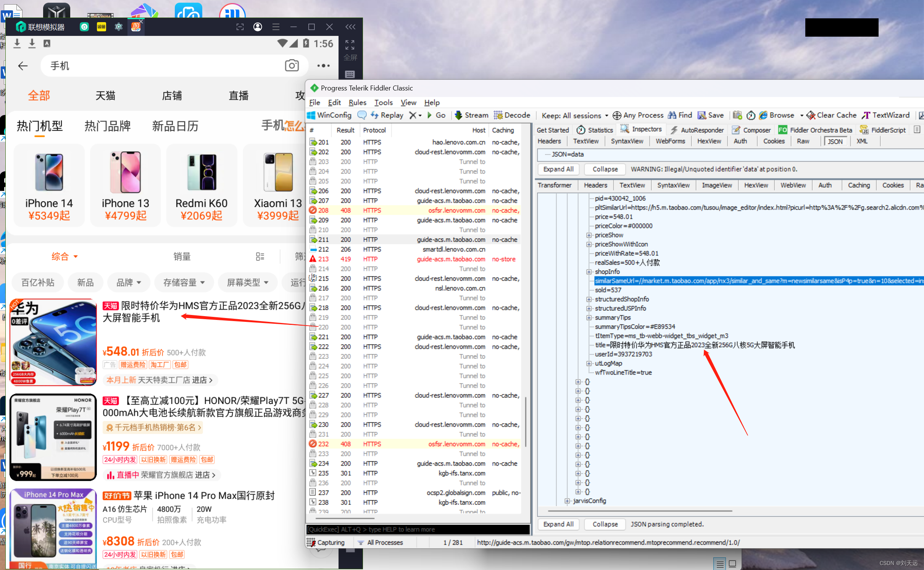Click the Decode toolbar icon
The width and height of the screenshot is (924, 570).
pos(498,115)
